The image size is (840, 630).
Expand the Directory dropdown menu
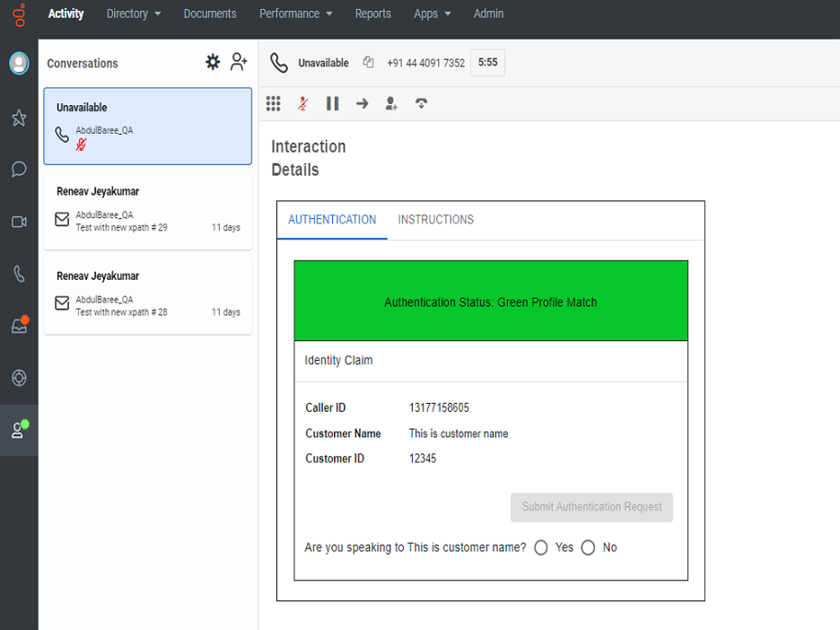point(134,13)
